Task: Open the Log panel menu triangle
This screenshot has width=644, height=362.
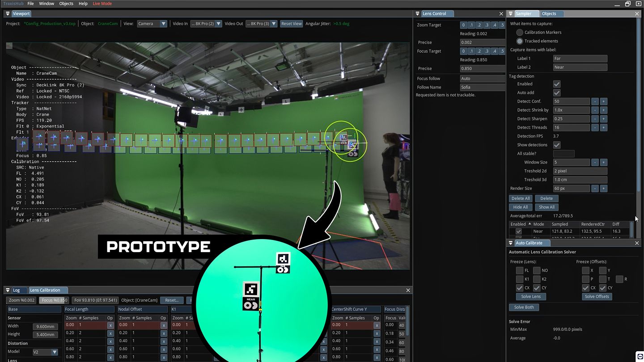Action: tap(8, 290)
